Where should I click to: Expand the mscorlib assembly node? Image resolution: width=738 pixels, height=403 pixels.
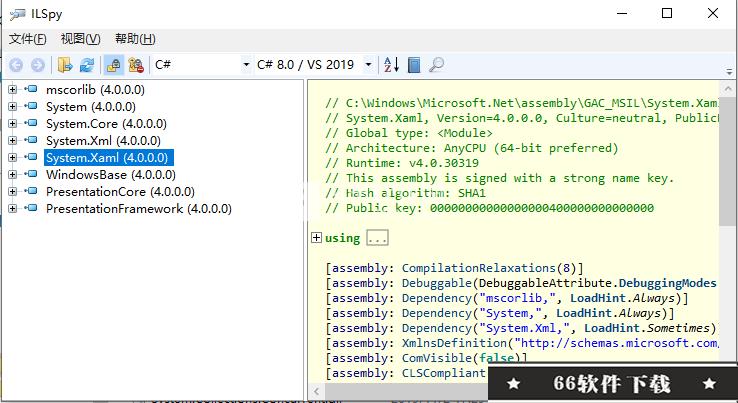pos(13,89)
